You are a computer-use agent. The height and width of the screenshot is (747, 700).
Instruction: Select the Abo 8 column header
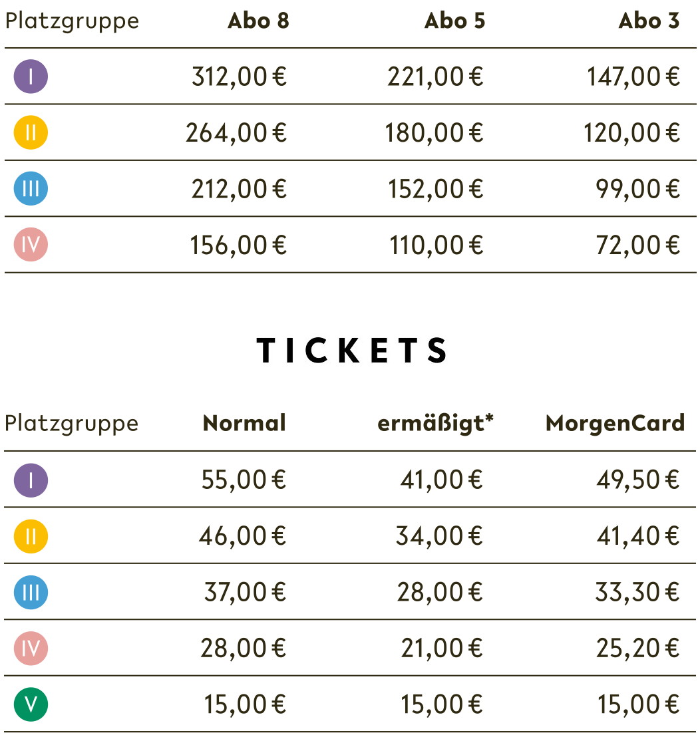258,21
